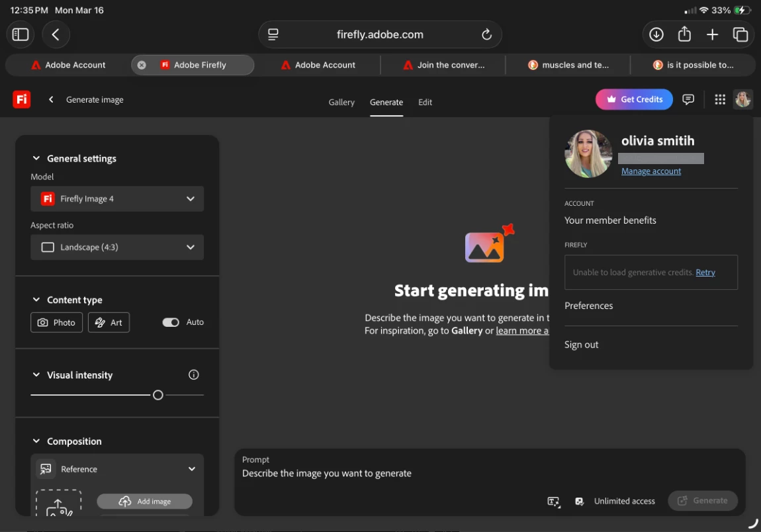Image resolution: width=761 pixels, height=532 pixels.
Task: Click Retry for generative credits
Action: point(705,273)
